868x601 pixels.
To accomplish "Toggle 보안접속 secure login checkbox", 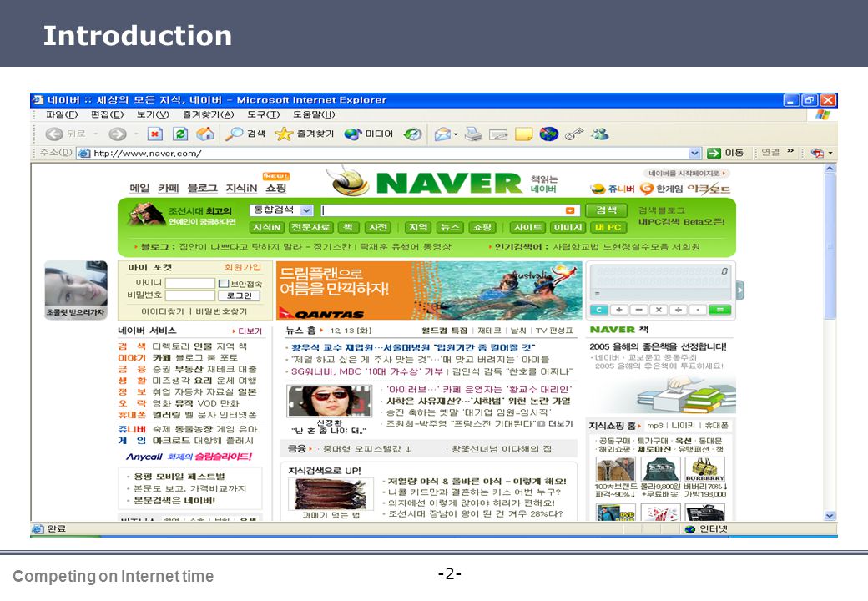I will (224, 283).
